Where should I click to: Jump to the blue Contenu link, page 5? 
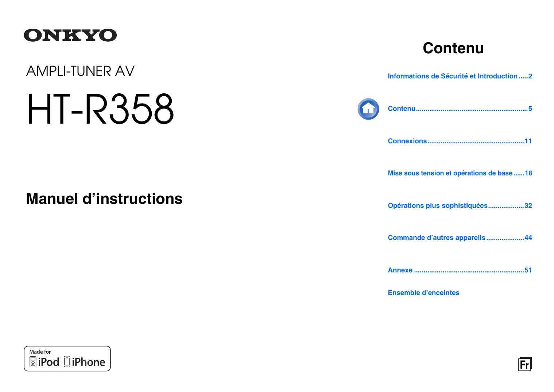[460, 109]
